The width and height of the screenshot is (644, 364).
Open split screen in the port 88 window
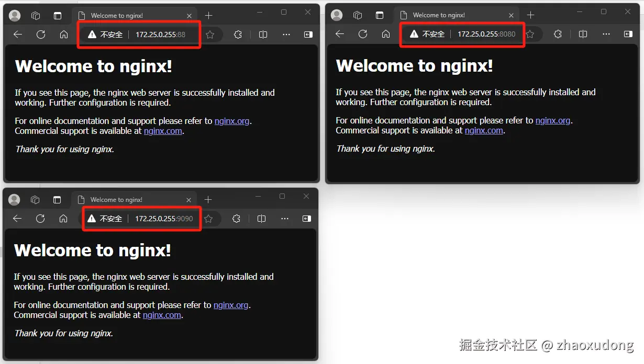pyautogui.click(x=263, y=35)
